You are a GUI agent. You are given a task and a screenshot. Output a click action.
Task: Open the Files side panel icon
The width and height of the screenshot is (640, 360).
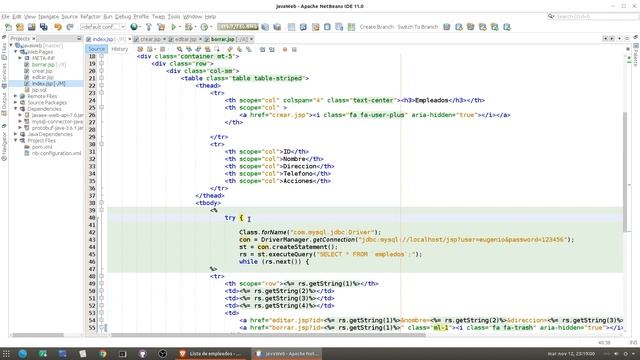(x=4, y=51)
